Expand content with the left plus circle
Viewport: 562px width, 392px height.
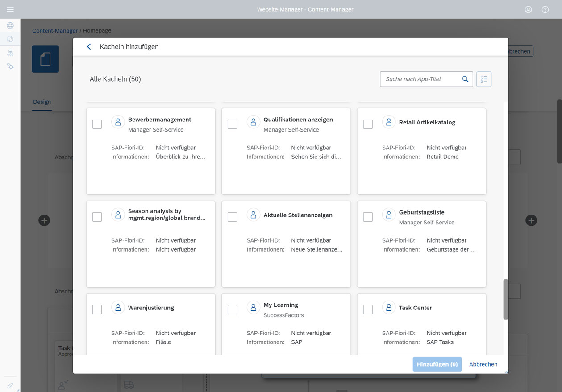pyautogui.click(x=44, y=220)
